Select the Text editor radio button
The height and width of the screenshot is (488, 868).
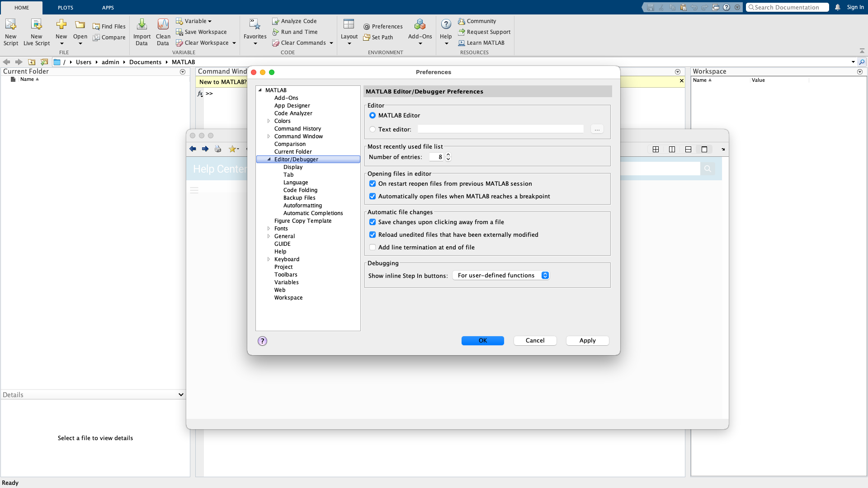pyautogui.click(x=373, y=129)
